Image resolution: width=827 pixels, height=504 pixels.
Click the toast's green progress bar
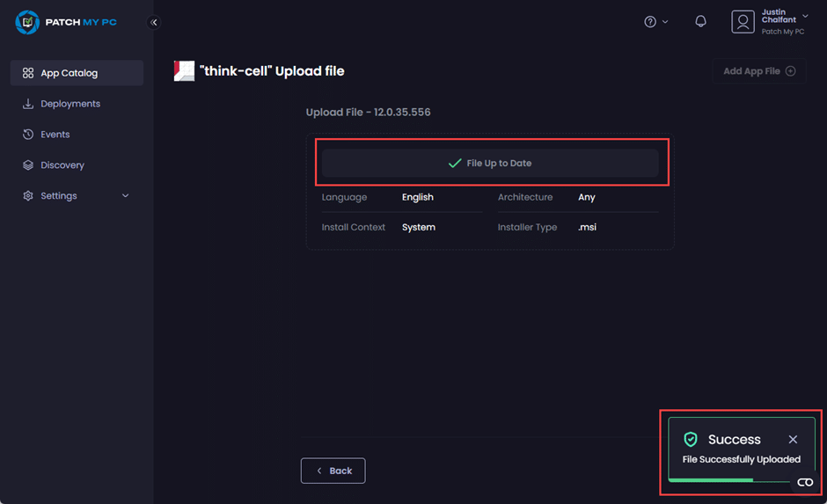[x=711, y=480]
